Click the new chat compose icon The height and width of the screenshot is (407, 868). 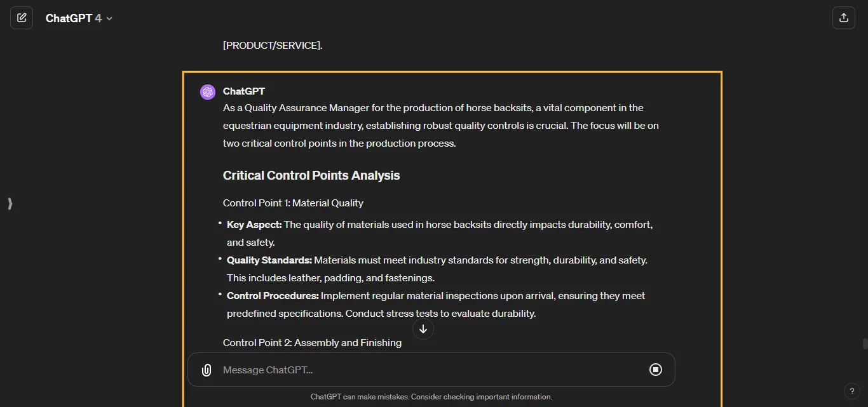click(x=22, y=18)
